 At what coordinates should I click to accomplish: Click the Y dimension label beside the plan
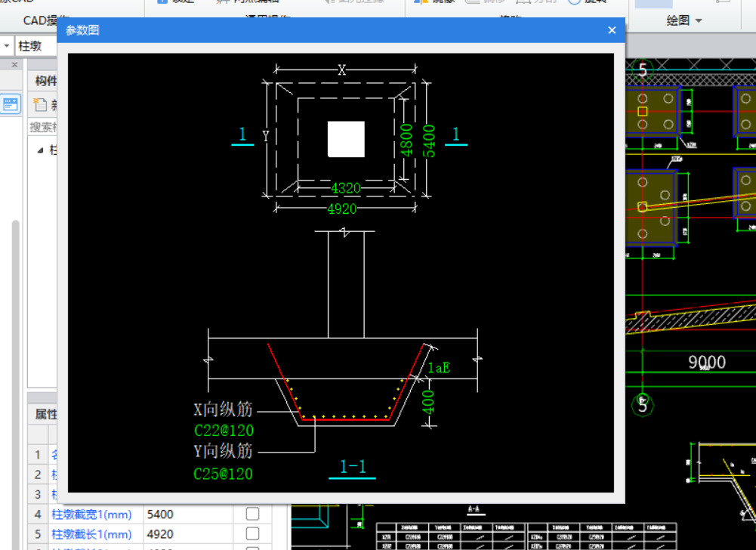[x=266, y=136]
